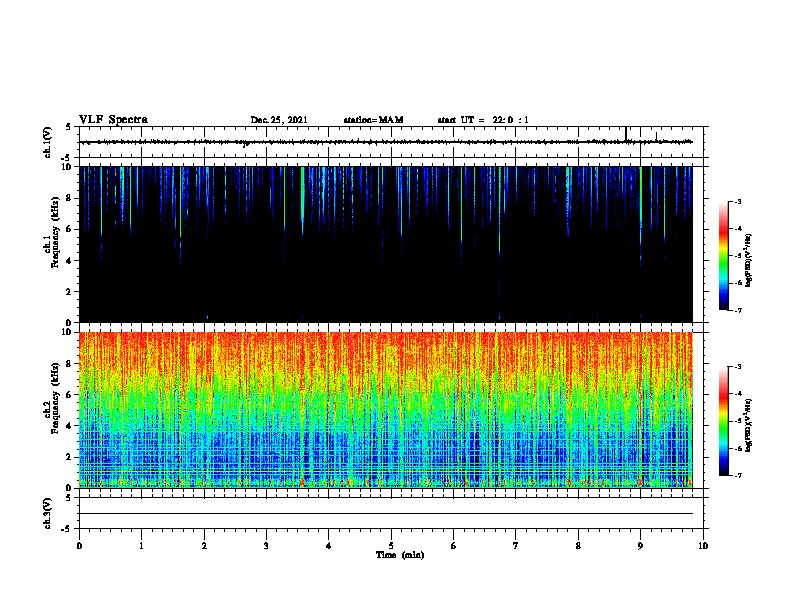The image size is (792, 612).
Task: Click the ch.2 color bar log(PSD) label
Action: click(x=748, y=425)
